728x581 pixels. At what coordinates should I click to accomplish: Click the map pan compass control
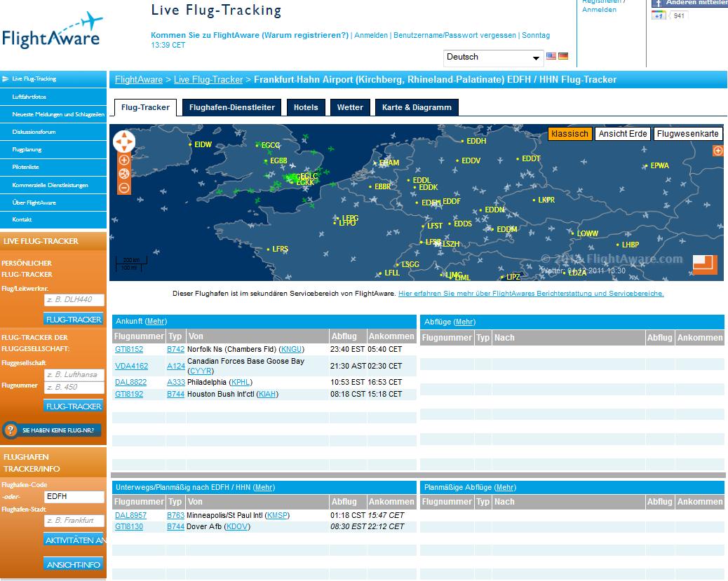[124, 142]
